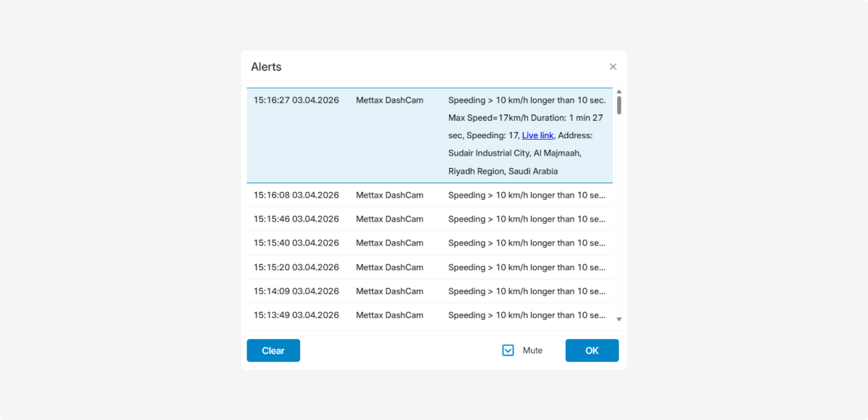This screenshot has width=868, height=420.
Task: Click the alerts list scrollbar thumb
Action: (619, 105)
